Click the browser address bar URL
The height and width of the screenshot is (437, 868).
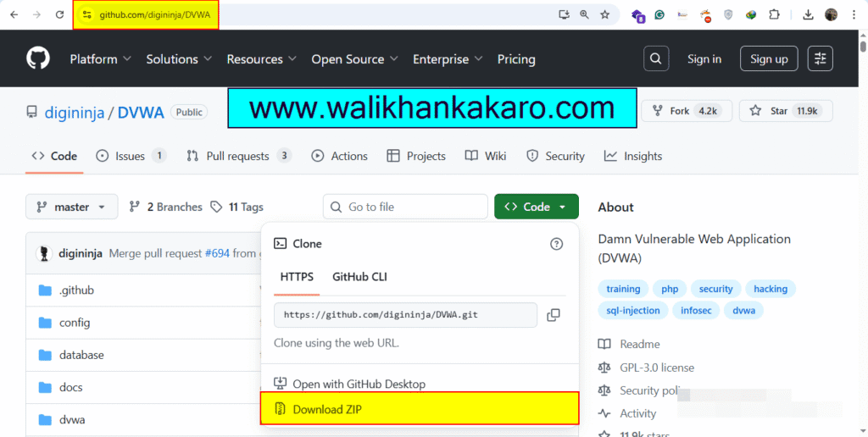point(154,15)
